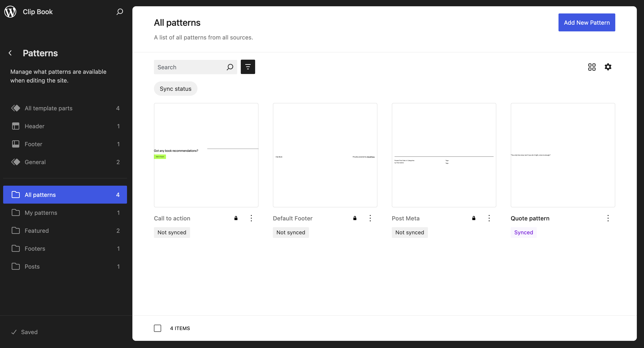
Task: Select the General category
Action: 65,162
